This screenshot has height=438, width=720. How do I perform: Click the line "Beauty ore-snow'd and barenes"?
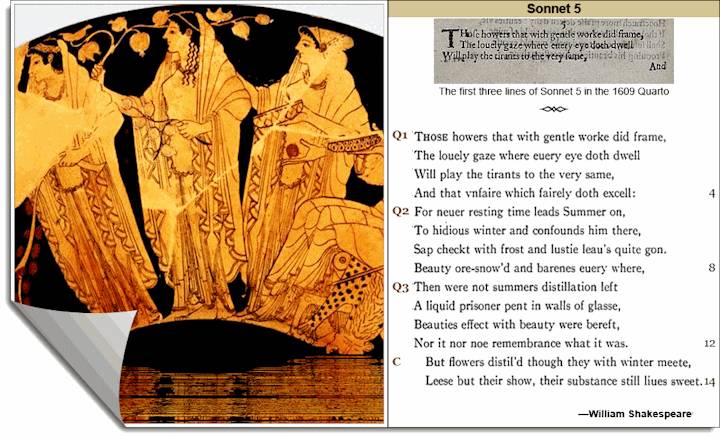tap(529, 268)
